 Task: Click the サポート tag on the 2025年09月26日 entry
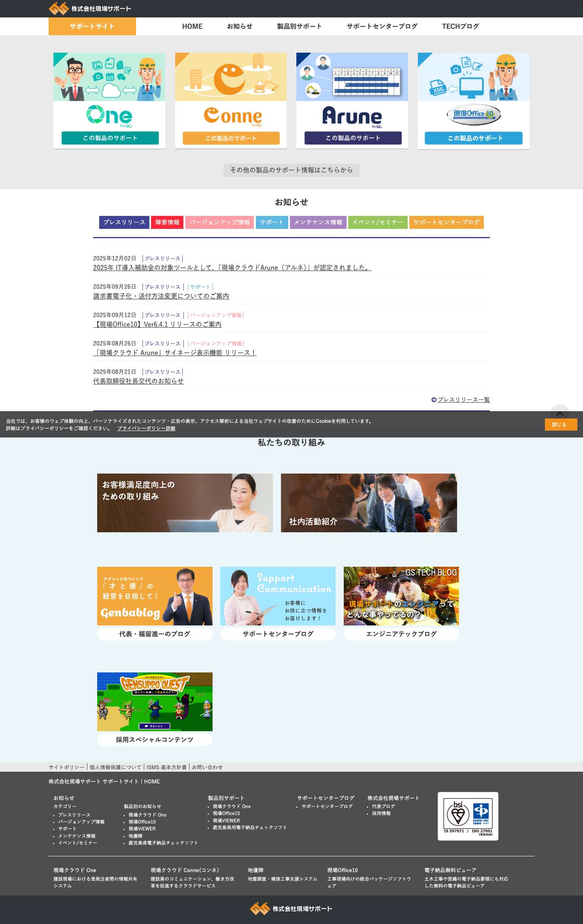click(x=200, y=287)
